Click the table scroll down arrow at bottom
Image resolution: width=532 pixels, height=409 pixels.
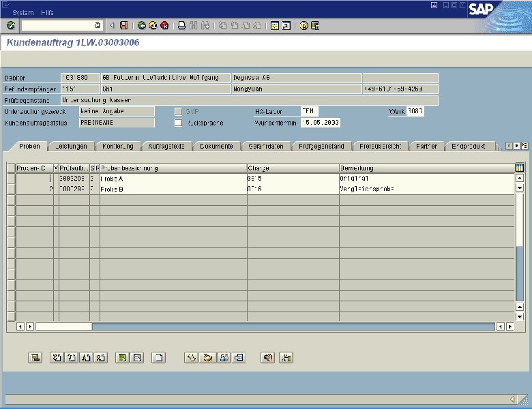pyautogui.click(x=520, y=317)
